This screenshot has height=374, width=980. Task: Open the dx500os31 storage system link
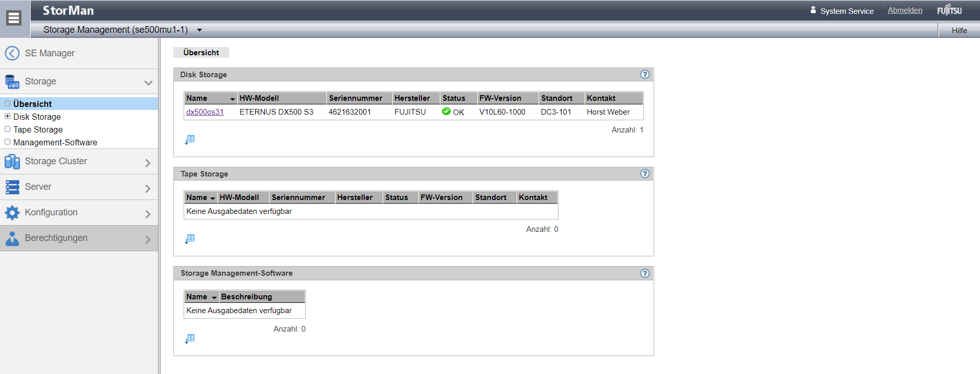tap(205, 112)
